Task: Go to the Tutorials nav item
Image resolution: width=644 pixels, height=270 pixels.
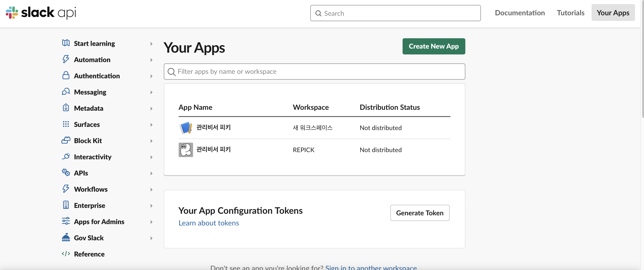Action: click(570, 13)
